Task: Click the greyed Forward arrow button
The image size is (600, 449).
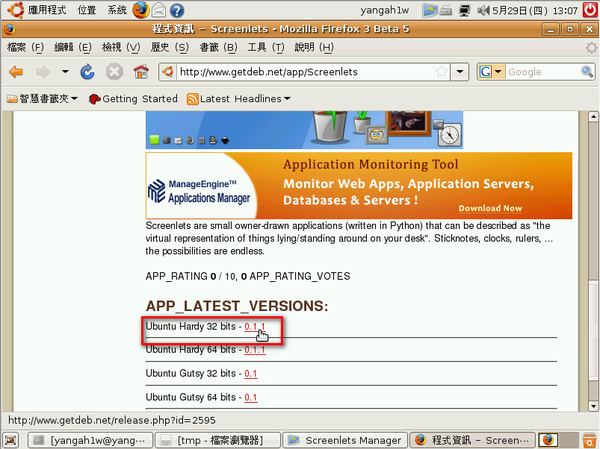Action: coord(42,72)
